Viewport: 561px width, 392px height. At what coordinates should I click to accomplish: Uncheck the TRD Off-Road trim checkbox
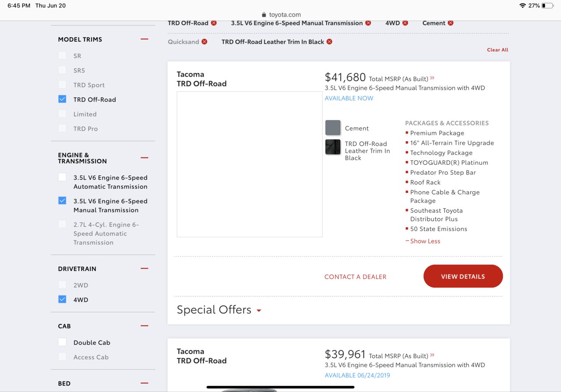62,99
